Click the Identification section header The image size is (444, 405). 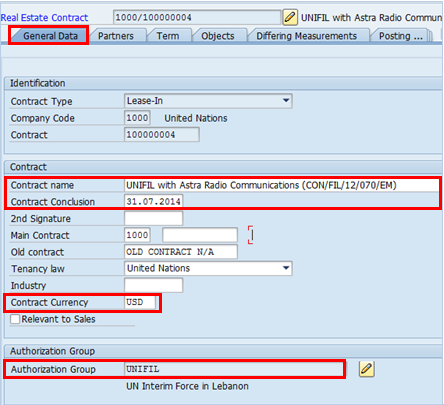[x=37, y=83]
